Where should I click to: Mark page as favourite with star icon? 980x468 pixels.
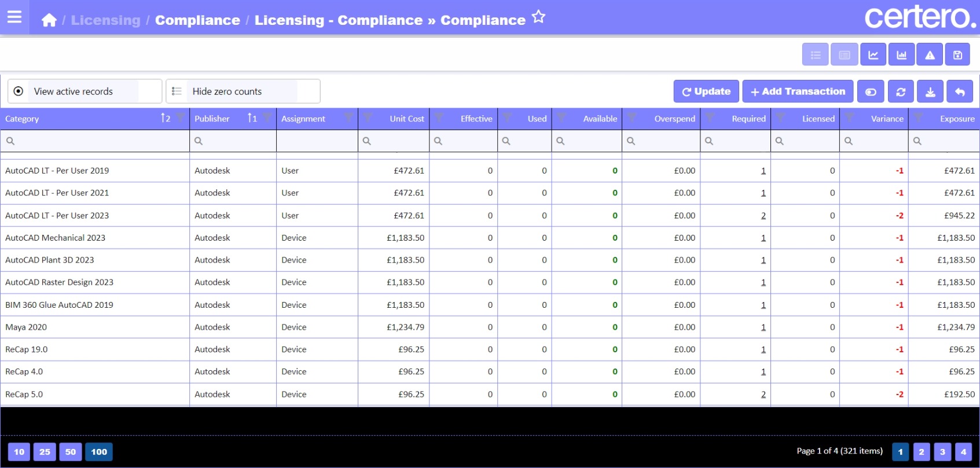pyautogui.click(x=538, y=17)
